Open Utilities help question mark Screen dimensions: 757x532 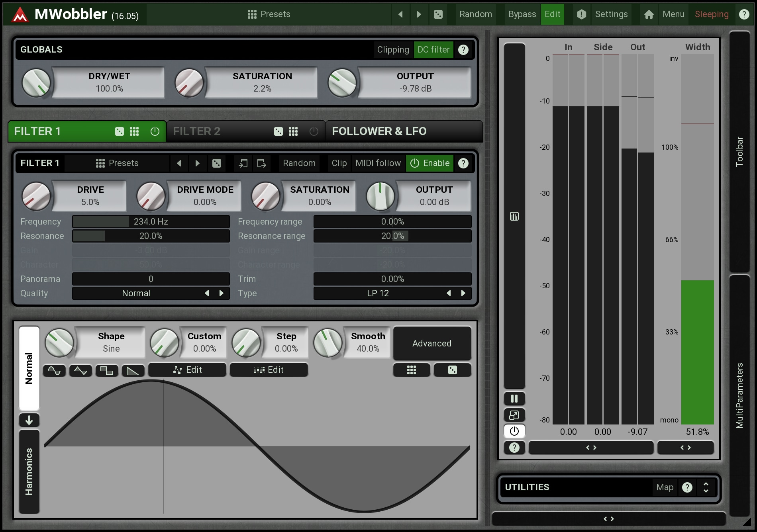(687, 487)
